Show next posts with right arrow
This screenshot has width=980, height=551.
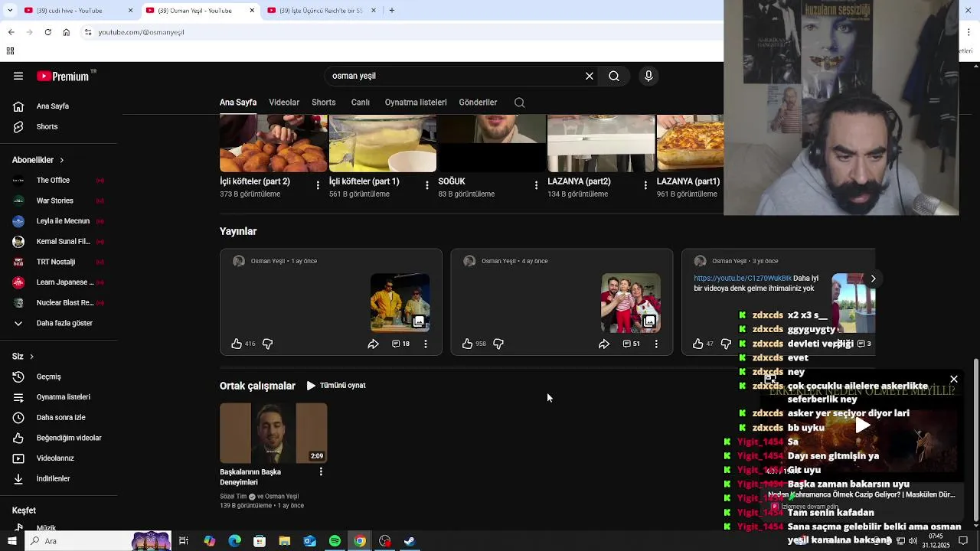click(x=873, y=279)
